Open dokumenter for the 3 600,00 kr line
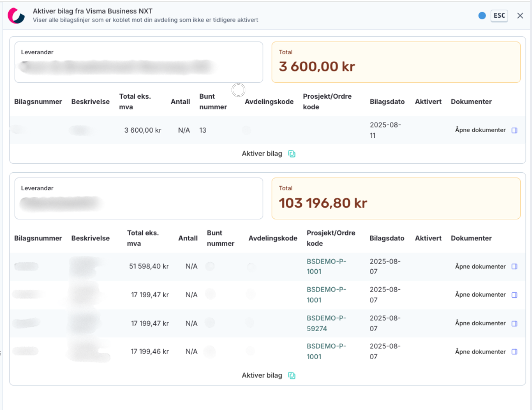This screenshot has height=410, width=532. pyautogui.click(x=480, y=130)
